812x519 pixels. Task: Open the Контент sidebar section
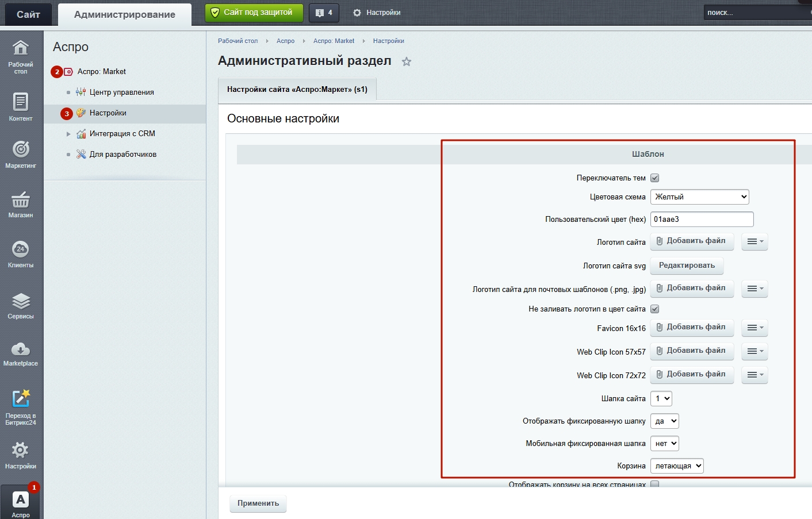21,107
